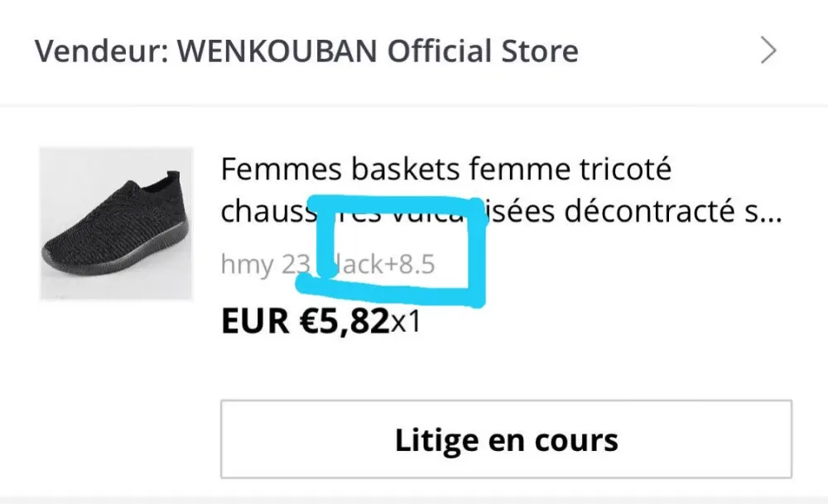This screenshot has height=504, width=828.
Task: Click the word baskets in product title
Action: (x=406, y=170)
